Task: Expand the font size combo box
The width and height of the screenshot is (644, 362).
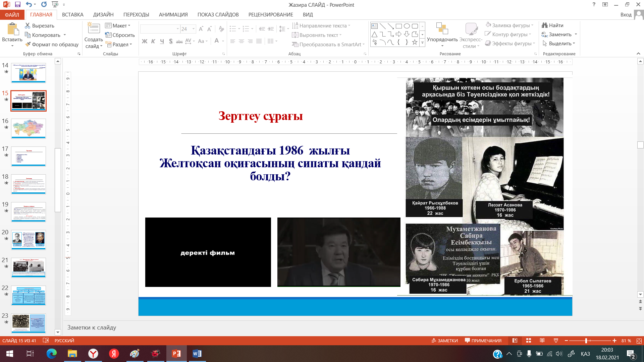Action: (x=194, y=29)
